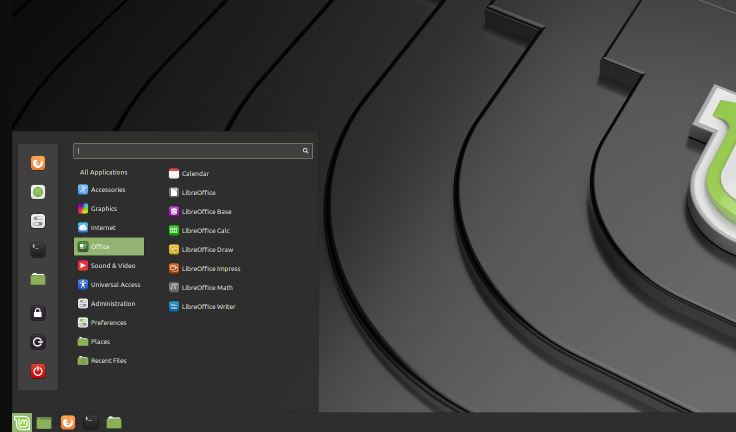Screen dimensions: 736x432
Task: Launch Software Manager from the favorites sidebar
Action: pos(38,192)
